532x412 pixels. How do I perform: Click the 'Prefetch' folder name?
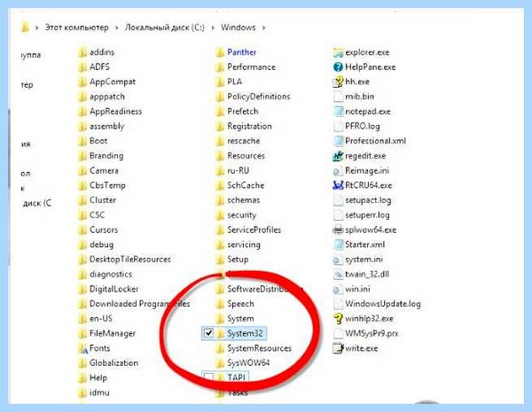(x=243, y=112)
